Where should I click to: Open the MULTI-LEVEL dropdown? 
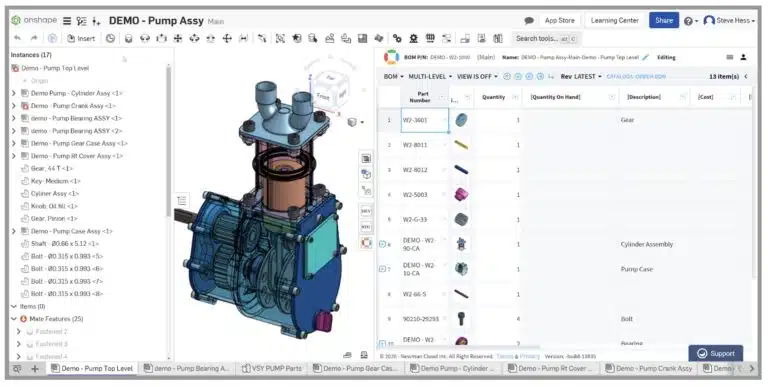pos(430,76)
